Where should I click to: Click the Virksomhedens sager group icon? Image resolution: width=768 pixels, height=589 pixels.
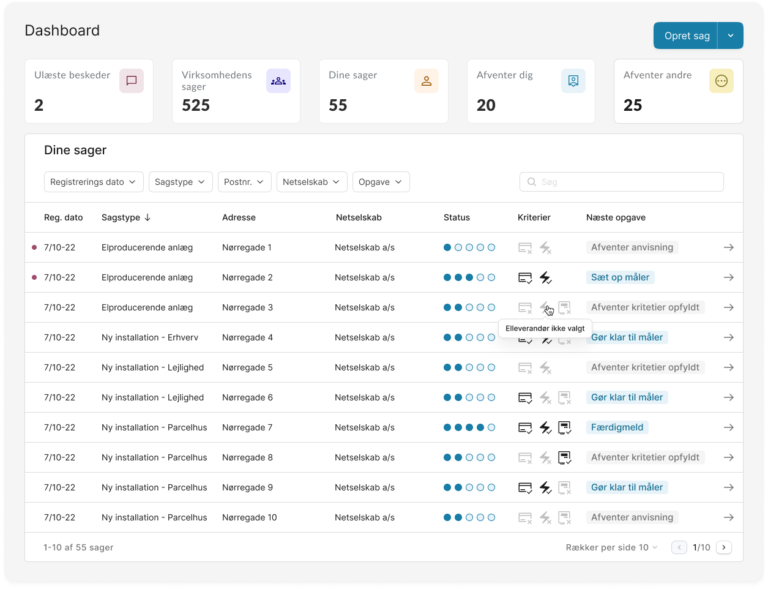[278, 81]
